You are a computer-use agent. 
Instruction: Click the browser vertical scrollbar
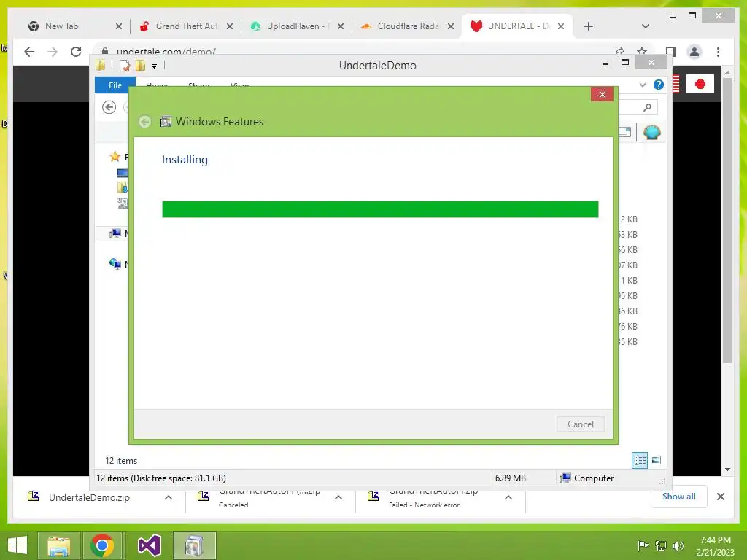[727, 220]
